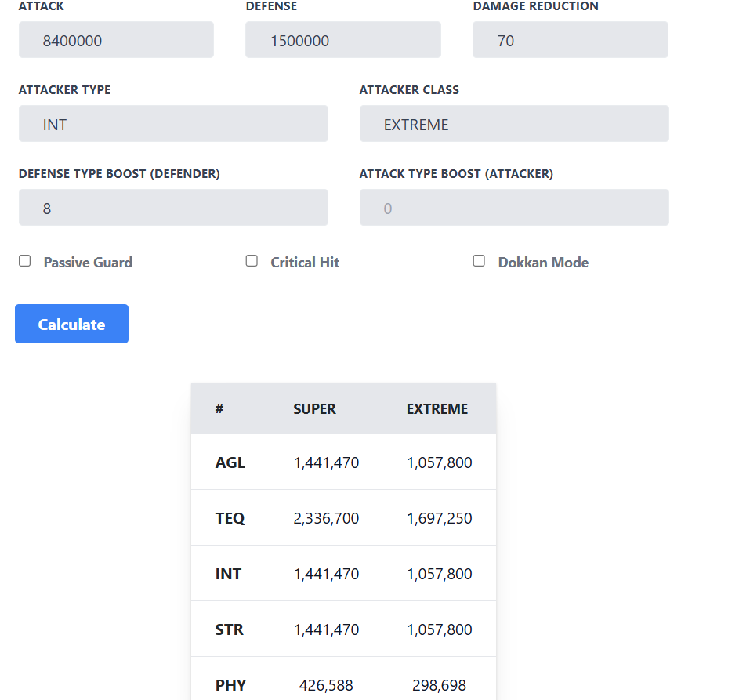739x700 pixels.
Task: Click the Attack input field
Action: tap(116, 40)
